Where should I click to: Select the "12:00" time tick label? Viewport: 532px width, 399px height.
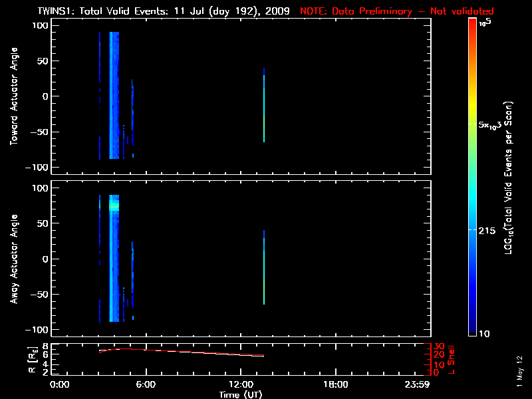pos(241,385)
